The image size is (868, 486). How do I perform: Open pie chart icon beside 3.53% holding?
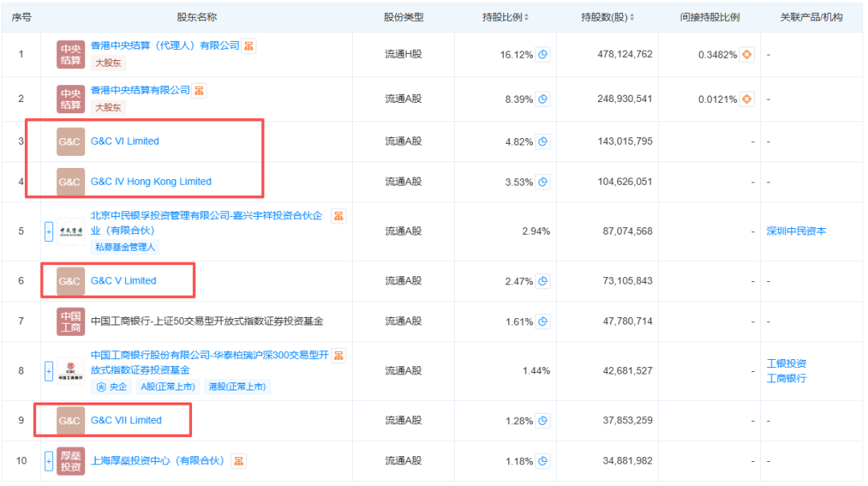click(x=543, y=182)
